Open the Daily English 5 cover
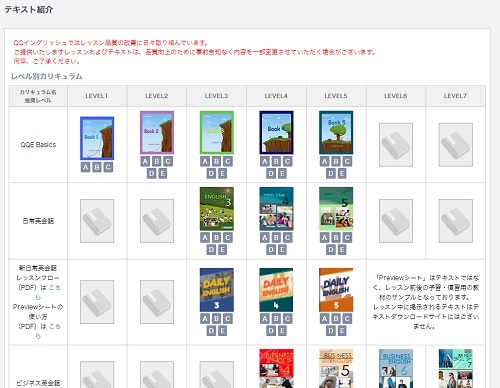 click(336, 290)
